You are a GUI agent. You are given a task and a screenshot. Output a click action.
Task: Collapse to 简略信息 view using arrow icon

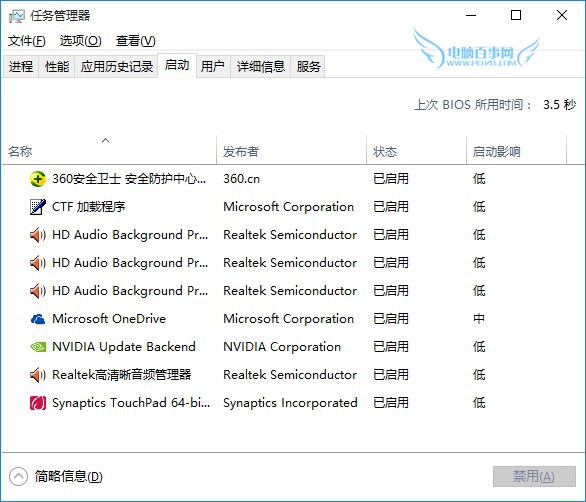pos(18,476)
